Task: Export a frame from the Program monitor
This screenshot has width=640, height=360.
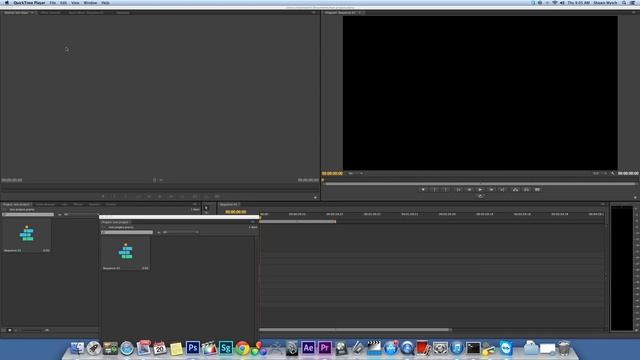Action: pyautogui.click(x=538, y=189)
